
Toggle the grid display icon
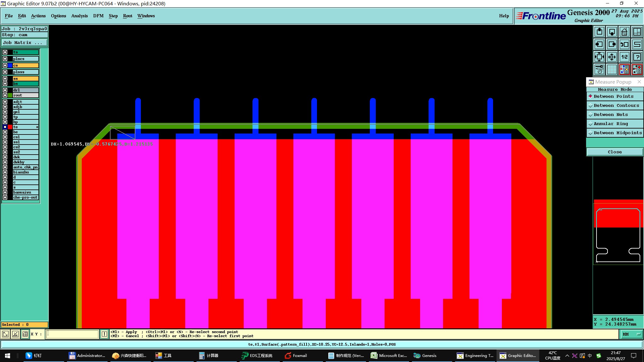tap(612, 69)
